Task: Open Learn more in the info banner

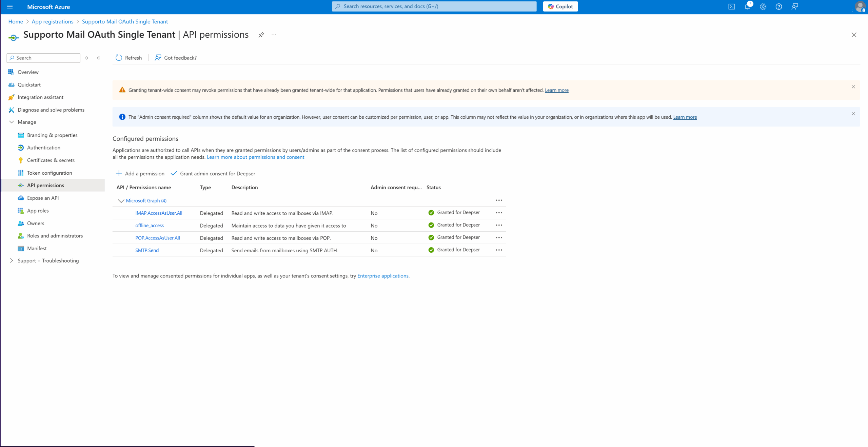Action: coord(685,117)
